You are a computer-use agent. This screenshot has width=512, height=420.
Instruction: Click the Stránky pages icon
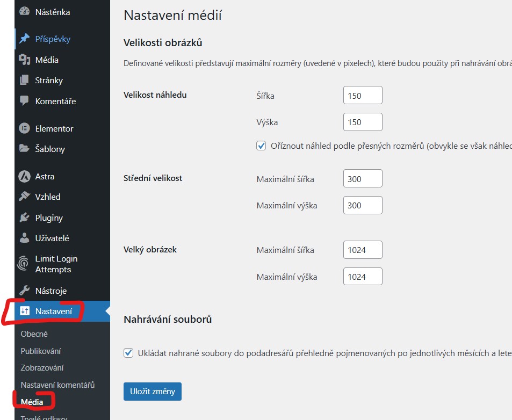point(23,79)
